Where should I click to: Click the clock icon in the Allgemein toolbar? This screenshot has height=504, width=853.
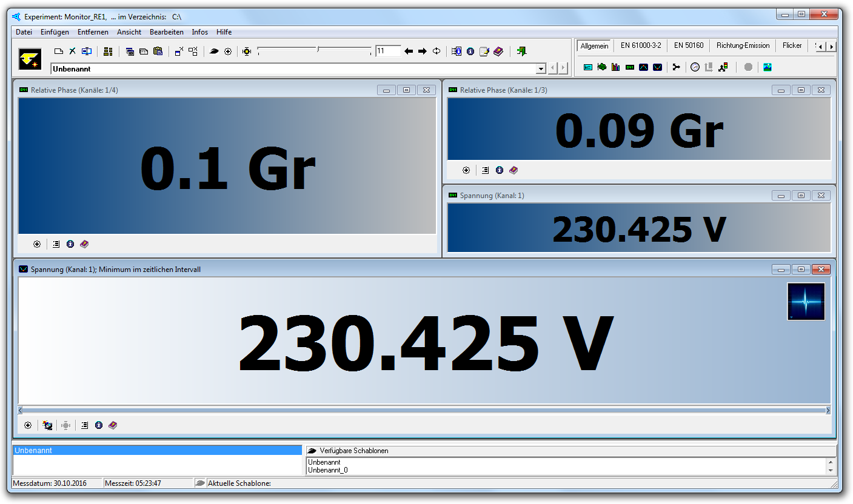tap(695, 67)
